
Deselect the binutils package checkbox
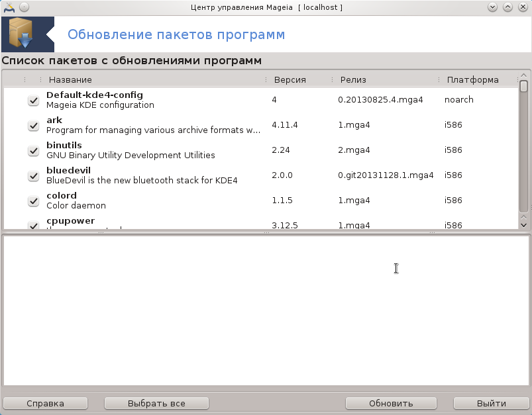pyautogui.click(x=33, y=151)
